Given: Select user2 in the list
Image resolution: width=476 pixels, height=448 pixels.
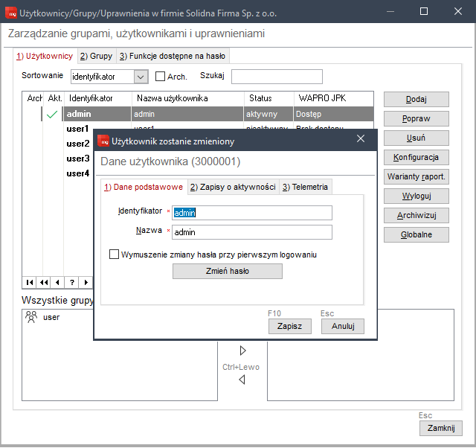Looking at the screenshot, I should (x=78, y=144).
